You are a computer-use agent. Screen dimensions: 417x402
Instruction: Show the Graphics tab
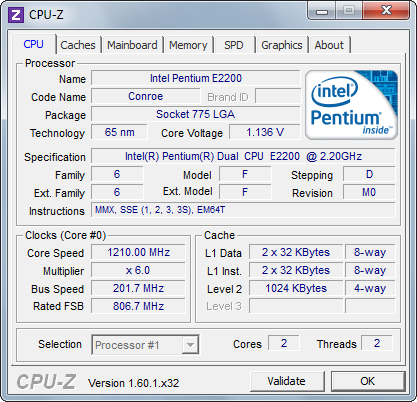[282, 45]
